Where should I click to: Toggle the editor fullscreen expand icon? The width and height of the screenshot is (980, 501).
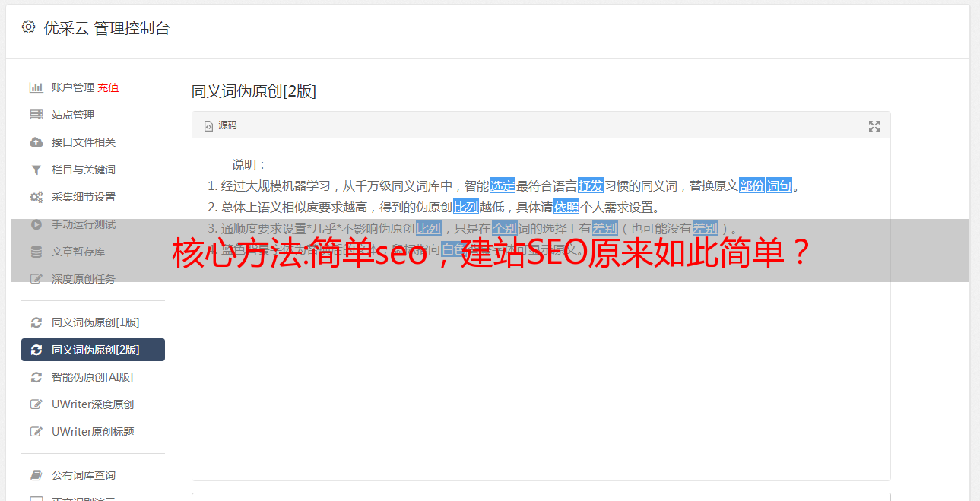click(x=874, y=126)
